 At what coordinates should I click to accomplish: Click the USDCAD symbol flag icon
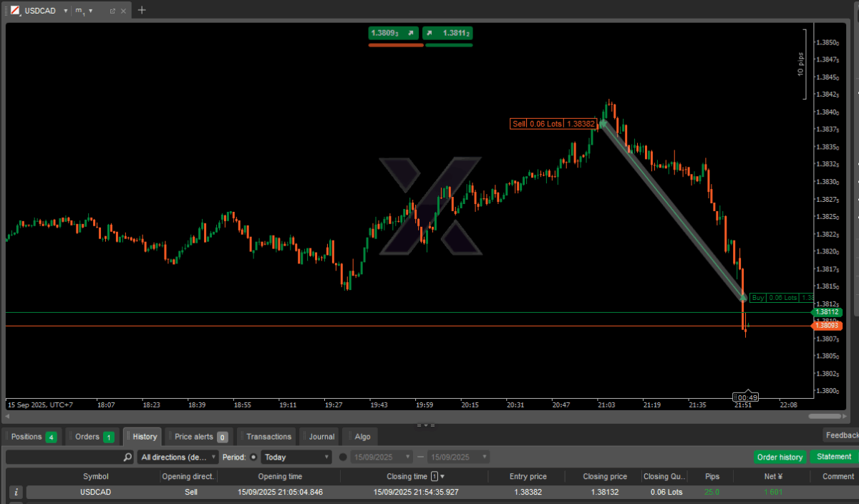14,11
